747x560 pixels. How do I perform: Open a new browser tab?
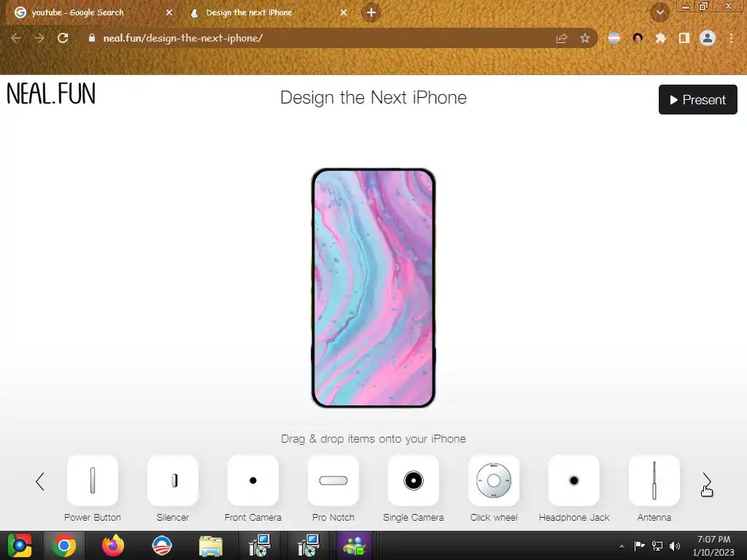tap(371, 12)
